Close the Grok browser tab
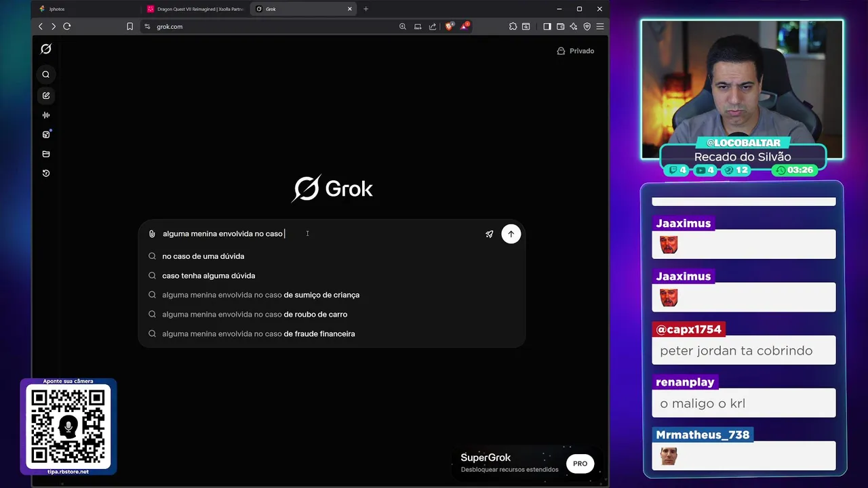This screenshot has height=488, width=868. [350, 9]
